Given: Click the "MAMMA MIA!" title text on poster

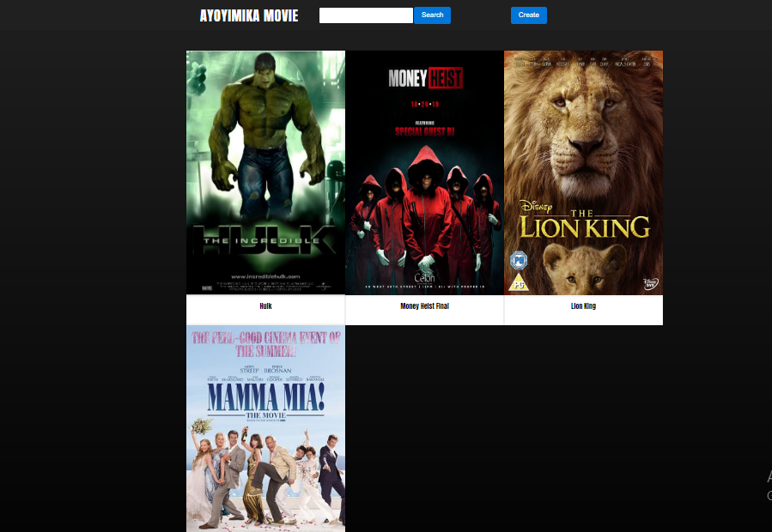Looking at the screenshot, I should (265, 397).
